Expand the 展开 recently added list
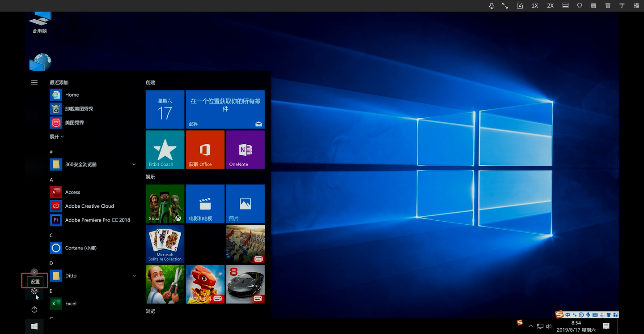Image resolution: width=644 pixels, height=334 pixels. (x=57, y=137)
